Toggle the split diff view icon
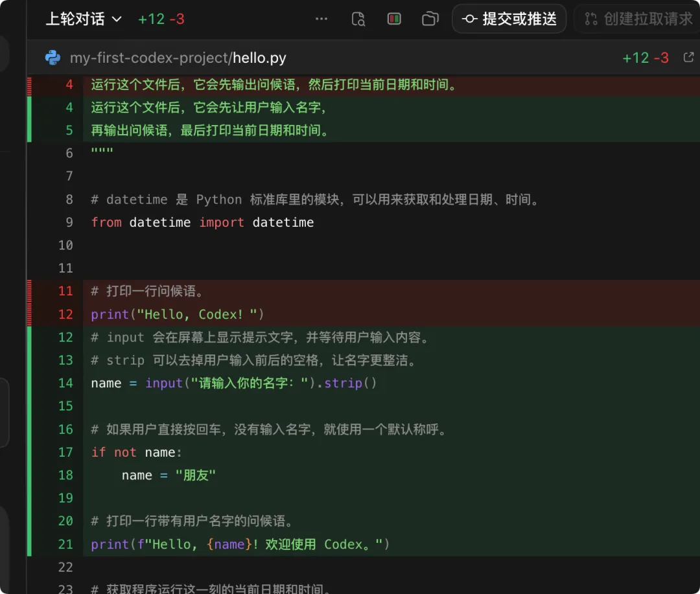Viewport: 700px width, 594px height. click(394, 19)
